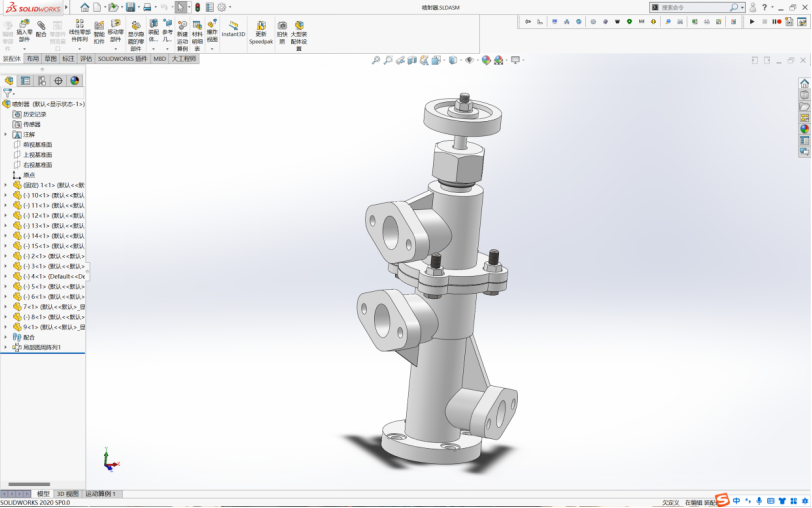Select the 前视基准面 plane in tree

tap(38, 144)
